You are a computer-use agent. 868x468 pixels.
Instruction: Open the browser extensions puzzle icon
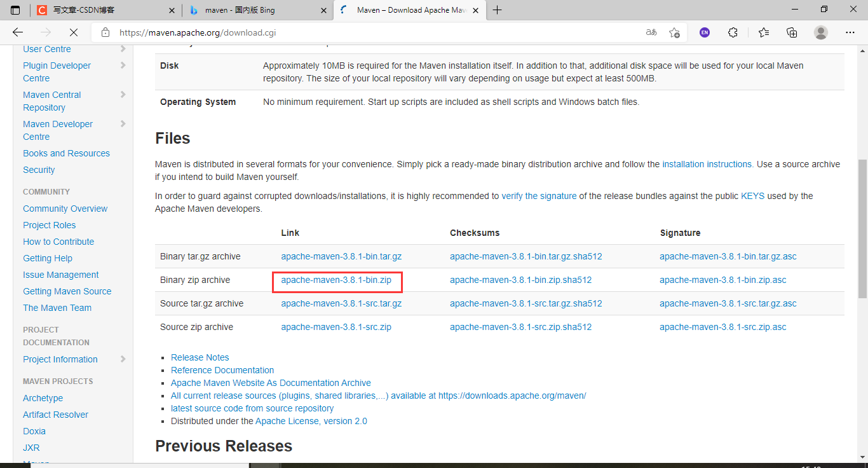(733, 32)
